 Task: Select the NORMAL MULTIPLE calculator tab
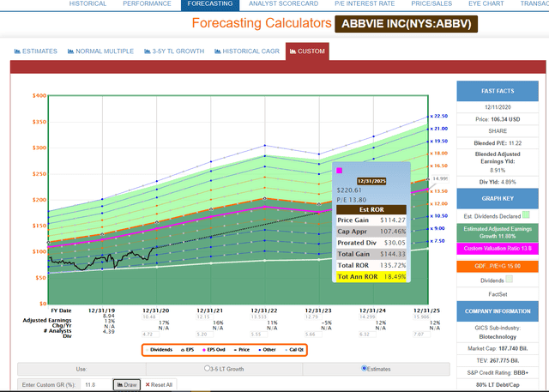[x=100, y=51]
